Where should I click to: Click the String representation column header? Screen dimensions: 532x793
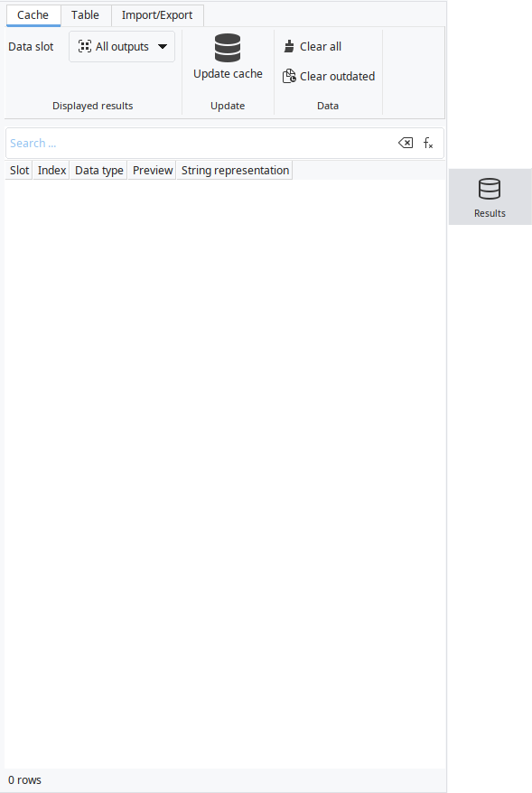click(x=235, y=171)
